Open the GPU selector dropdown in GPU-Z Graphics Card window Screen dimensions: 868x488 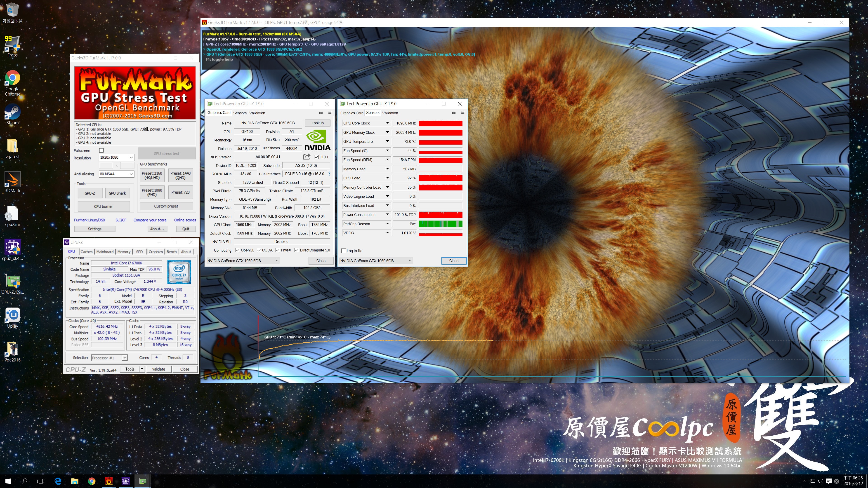tap(243, 261)
